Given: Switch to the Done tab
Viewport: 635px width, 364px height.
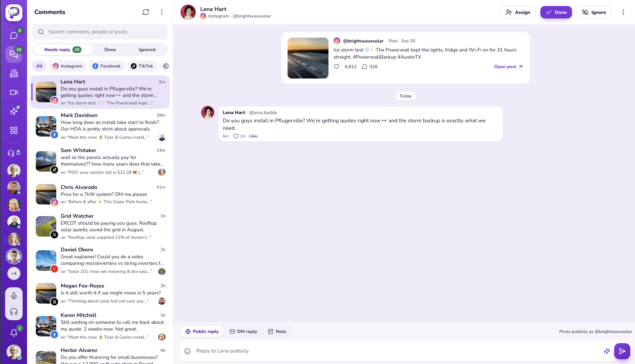Looking at the screenshot, I should click(x=110, y=49).
